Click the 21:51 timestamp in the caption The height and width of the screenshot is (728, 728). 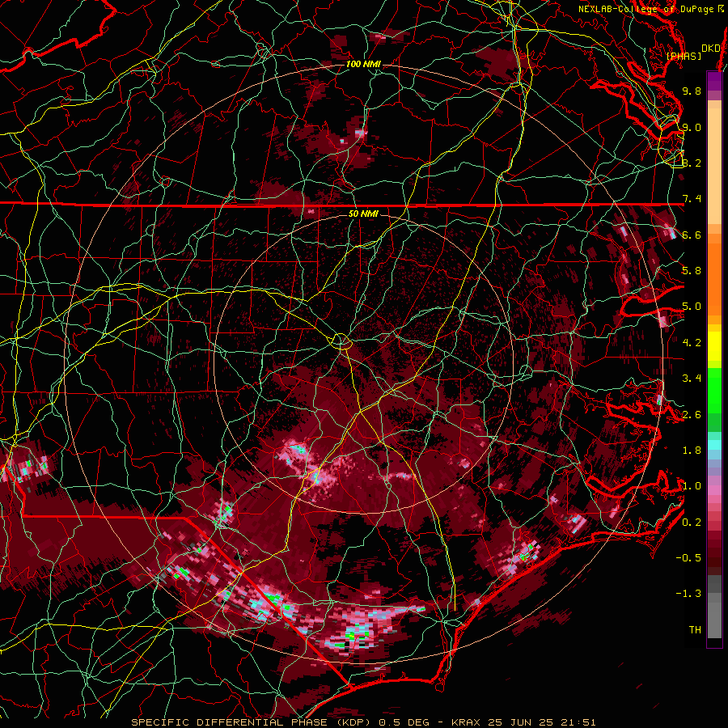(578, 722)
